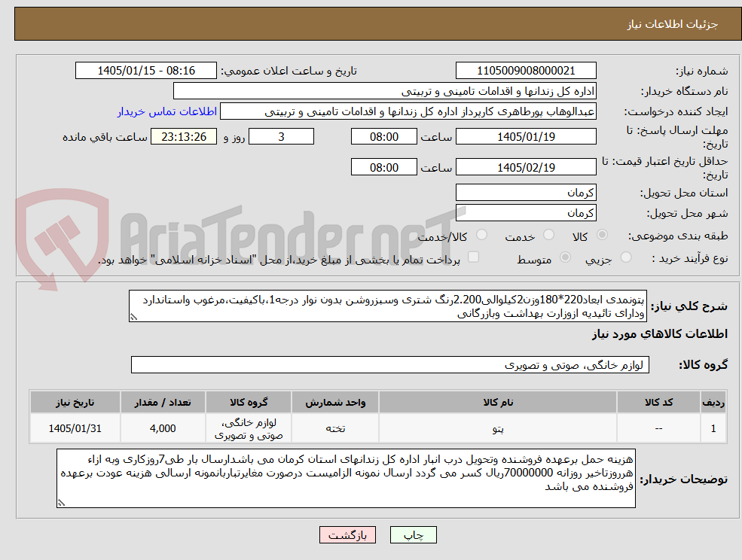742x560 pixels.
Task: Click the unit cell تخته
Action: coord(335,428)
